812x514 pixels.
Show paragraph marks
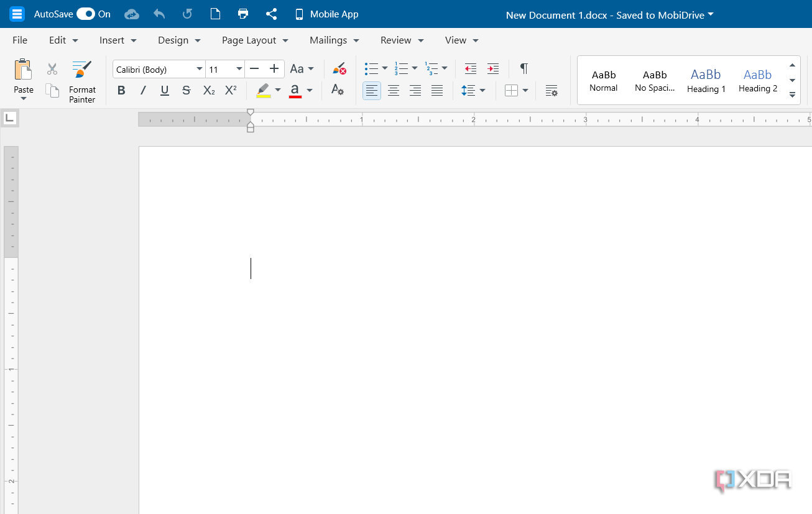(x=524, y=68)
